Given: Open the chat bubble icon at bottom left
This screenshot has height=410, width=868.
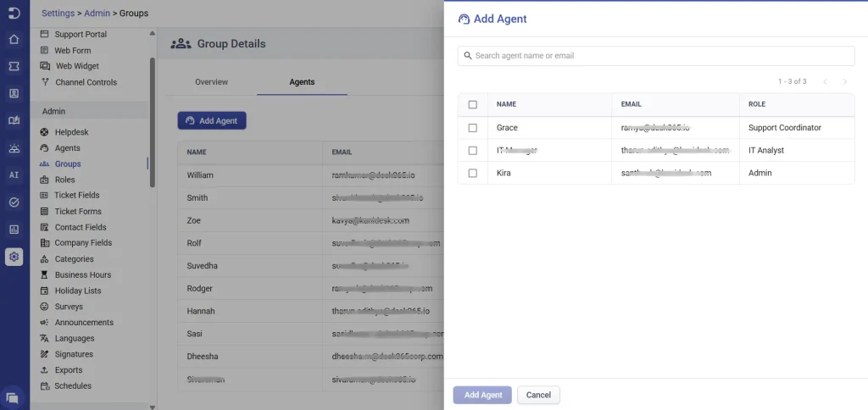Looking at the screenshot, I should coord(12,397).
